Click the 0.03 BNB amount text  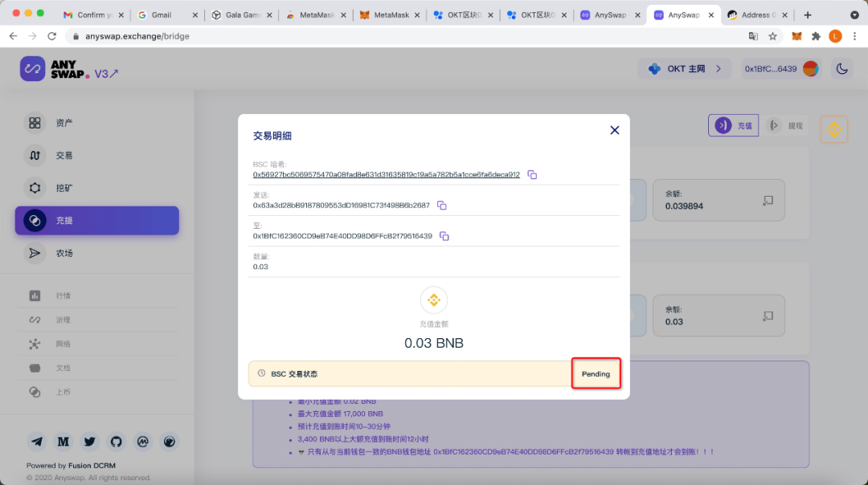434,343
